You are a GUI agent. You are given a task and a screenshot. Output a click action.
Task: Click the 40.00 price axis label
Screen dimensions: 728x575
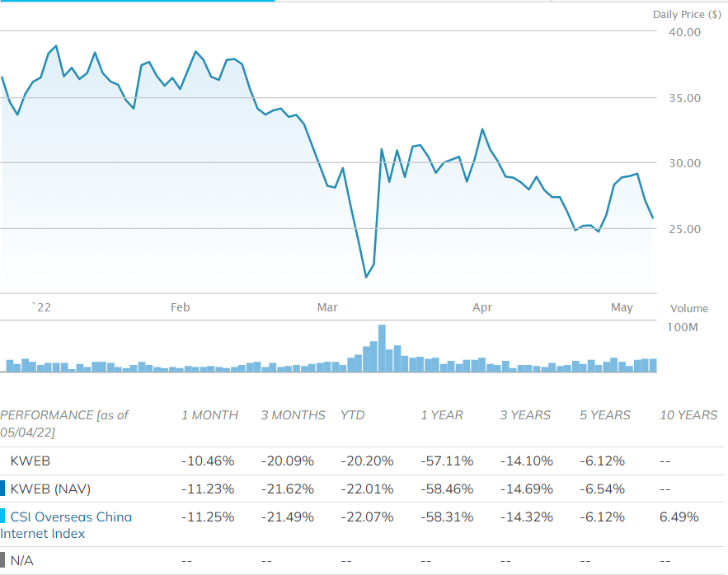[683, 32]
